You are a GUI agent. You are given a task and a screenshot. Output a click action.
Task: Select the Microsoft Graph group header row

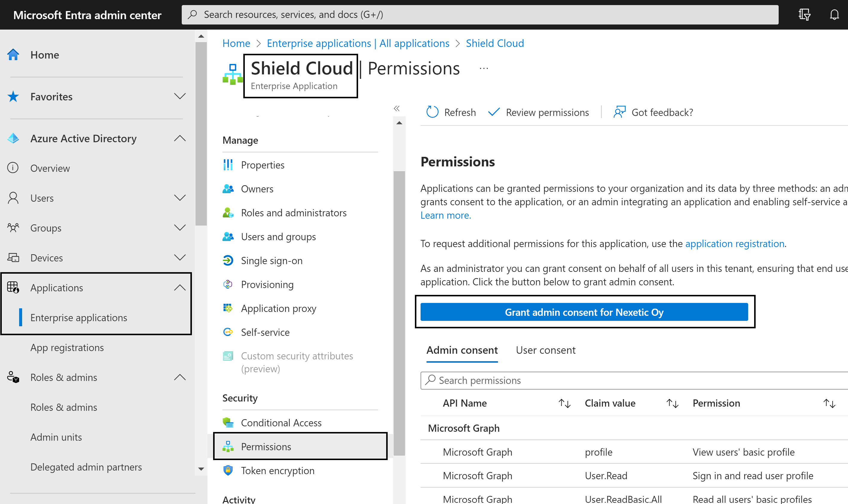pyautogui.click(x=634, y=428)
